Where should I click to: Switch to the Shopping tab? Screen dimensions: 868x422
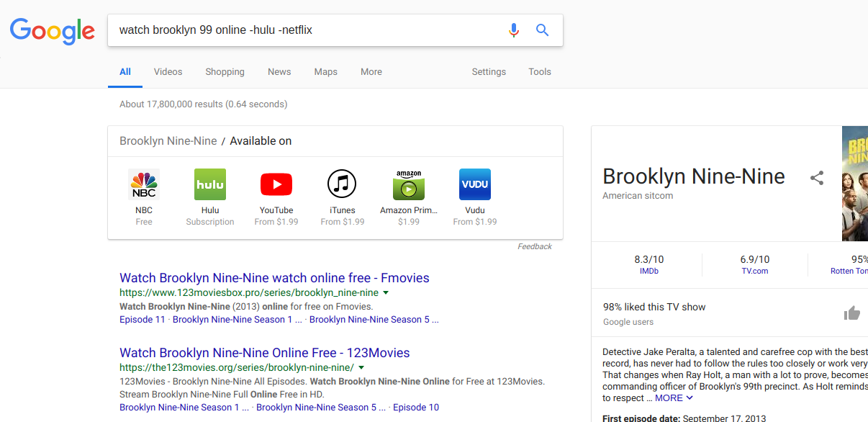coord(225,72)
